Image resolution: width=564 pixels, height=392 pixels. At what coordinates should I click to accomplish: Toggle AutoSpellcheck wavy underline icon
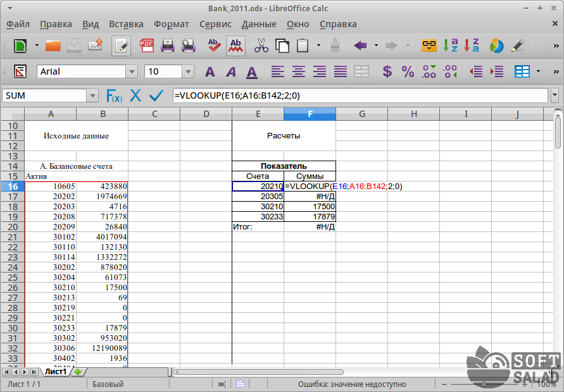235,46
